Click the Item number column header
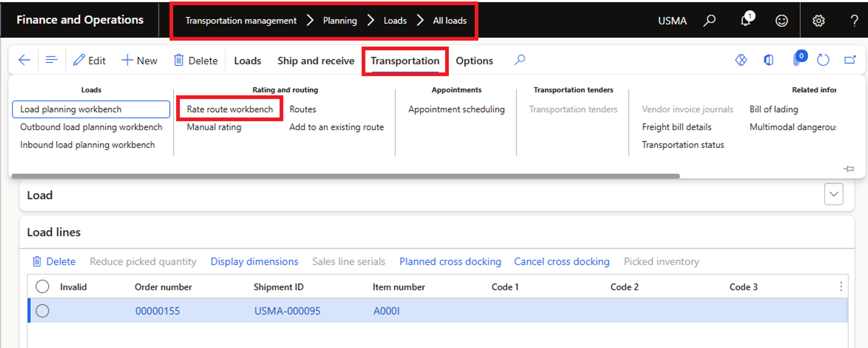 (399, 287)
